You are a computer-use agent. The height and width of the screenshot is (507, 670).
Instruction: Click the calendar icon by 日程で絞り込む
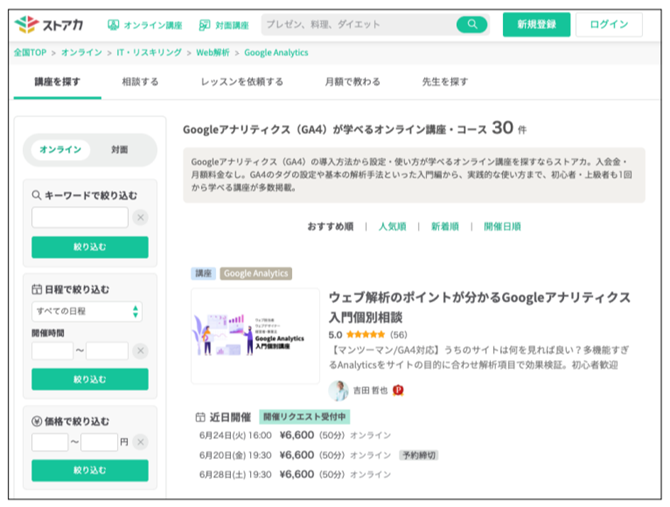coord(37,289)
